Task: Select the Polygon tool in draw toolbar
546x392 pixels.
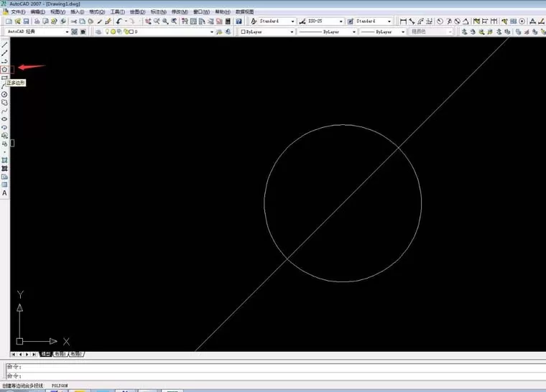Action: point(4,70)
